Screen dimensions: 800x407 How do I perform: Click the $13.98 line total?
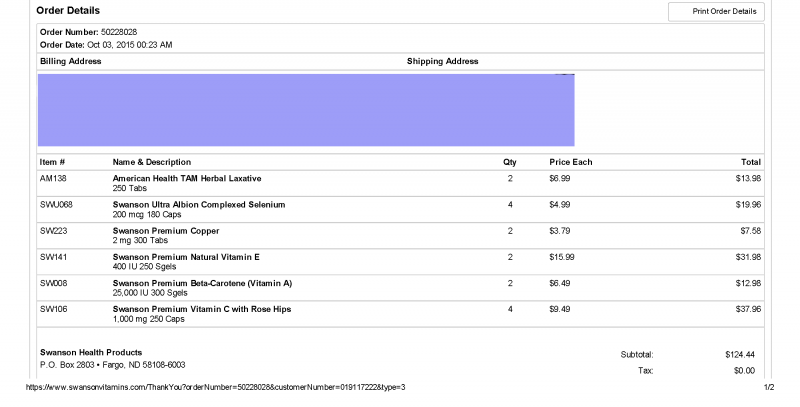tap(748, 179)
